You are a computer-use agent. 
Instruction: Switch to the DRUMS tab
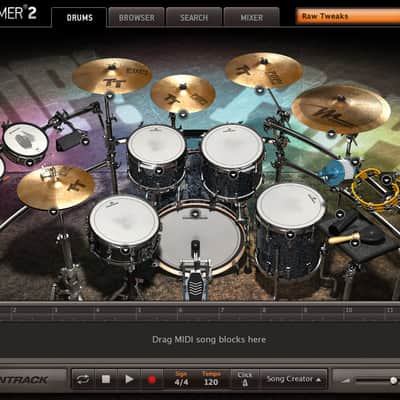pyautogui.click(x=79, y=17)
